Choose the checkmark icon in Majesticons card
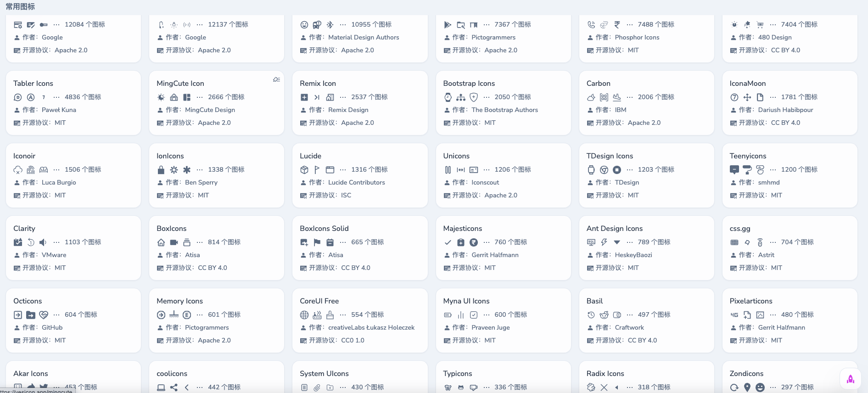The height and width of the screenshot is (393, 868). point(448,242)
